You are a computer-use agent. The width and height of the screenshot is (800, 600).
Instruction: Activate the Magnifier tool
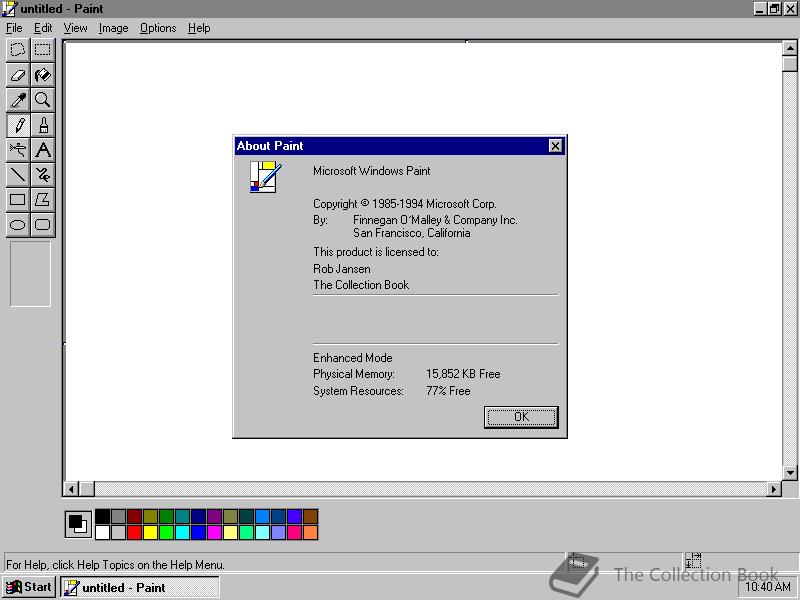pos(43,100)
